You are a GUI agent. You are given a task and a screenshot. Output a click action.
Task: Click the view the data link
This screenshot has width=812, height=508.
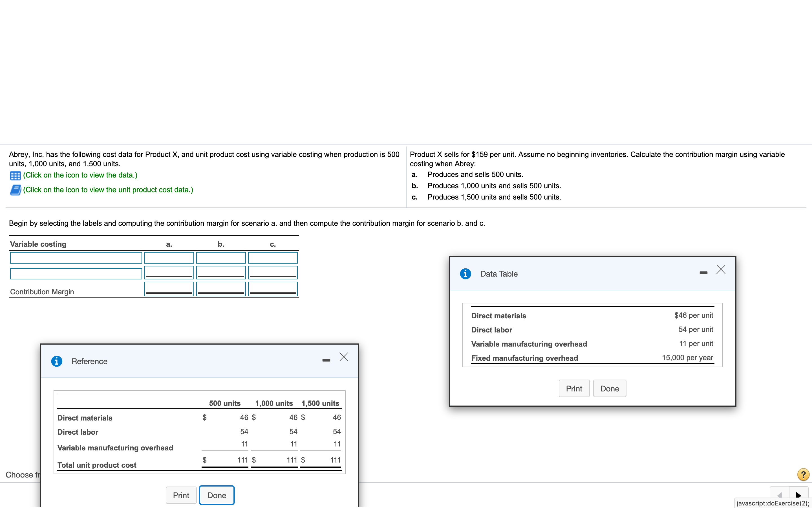coord(80,175)
